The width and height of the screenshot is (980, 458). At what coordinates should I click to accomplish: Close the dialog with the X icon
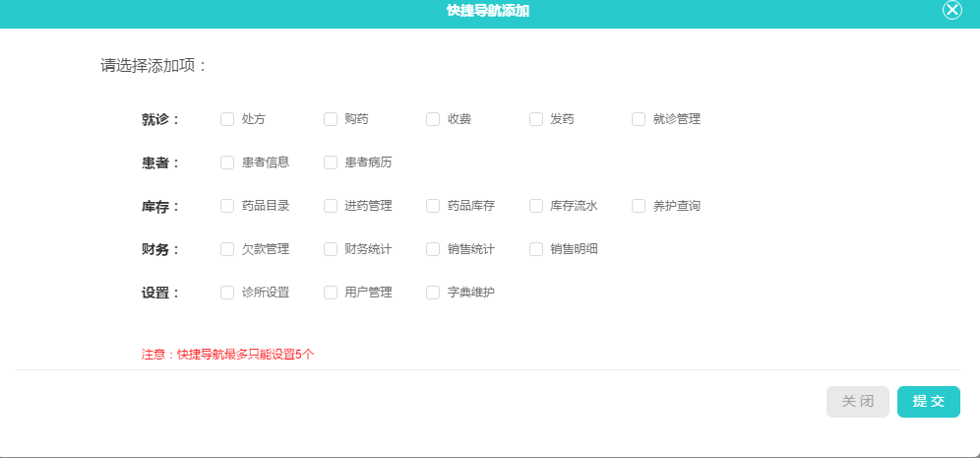click(951, 10)
